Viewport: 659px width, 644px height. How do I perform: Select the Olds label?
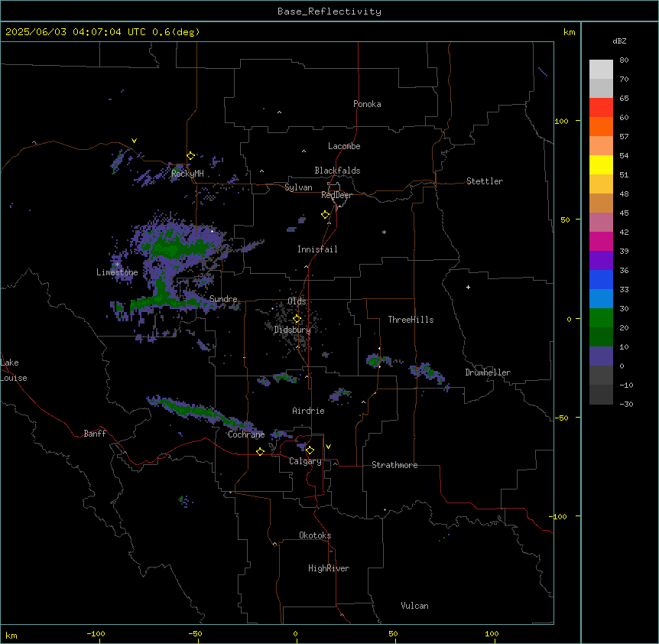click(297, 301)
